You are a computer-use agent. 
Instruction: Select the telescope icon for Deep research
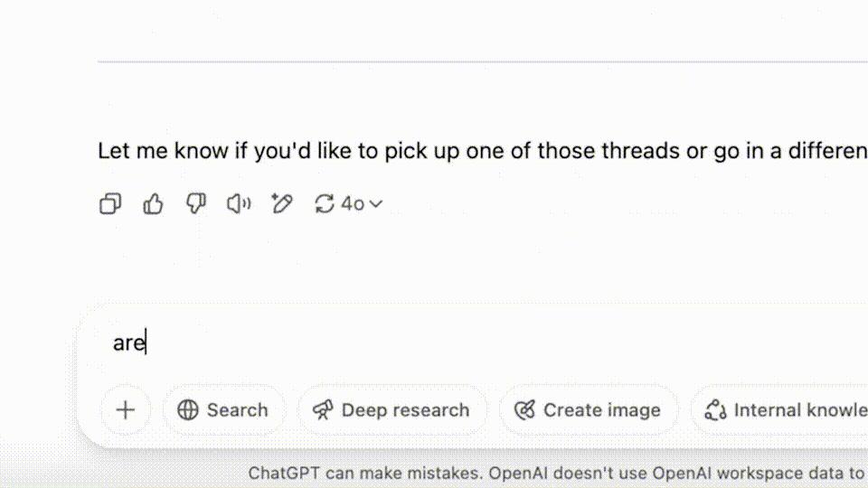[x=323, y=410]
